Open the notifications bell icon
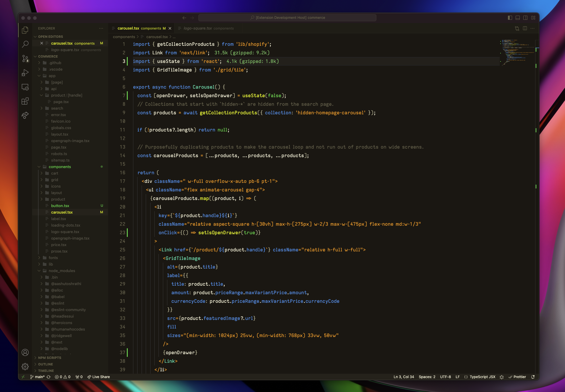The height and width of the screenshot is (392, 565). click(x=533, y=377)
